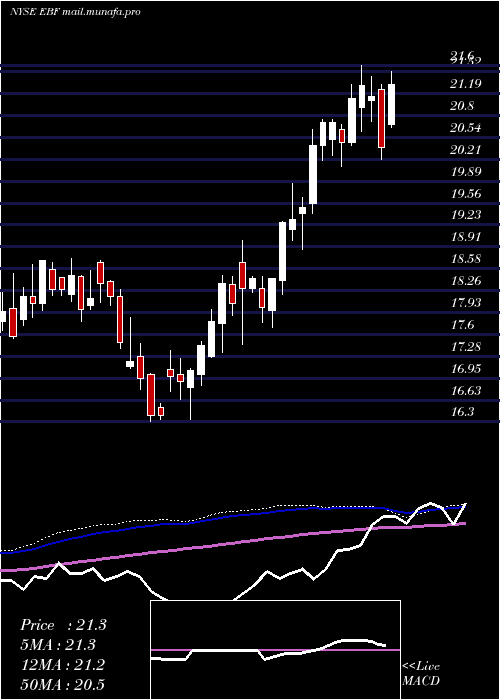500x700 pixels.
Task: Click the 17.93 price axis label
Action: click(466, 303)
